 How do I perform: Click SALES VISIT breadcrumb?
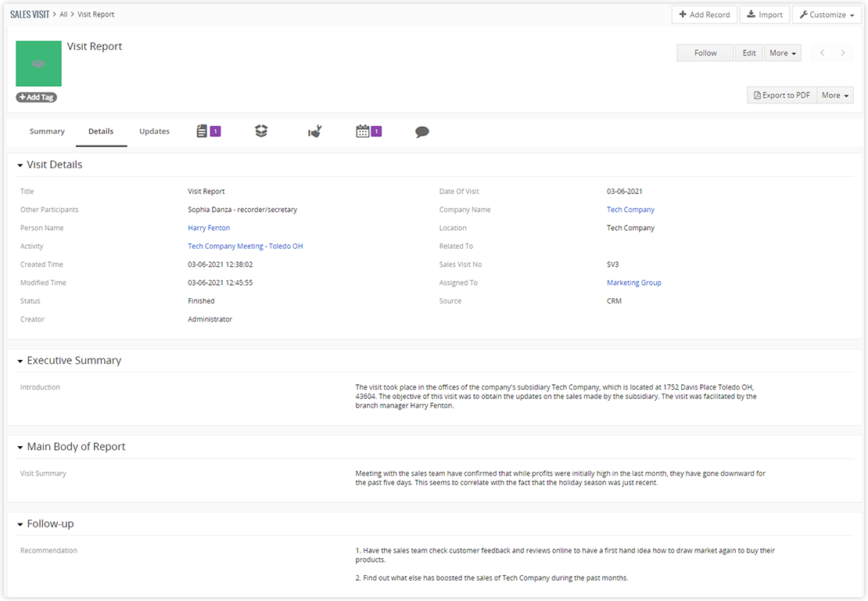point(30,14)
